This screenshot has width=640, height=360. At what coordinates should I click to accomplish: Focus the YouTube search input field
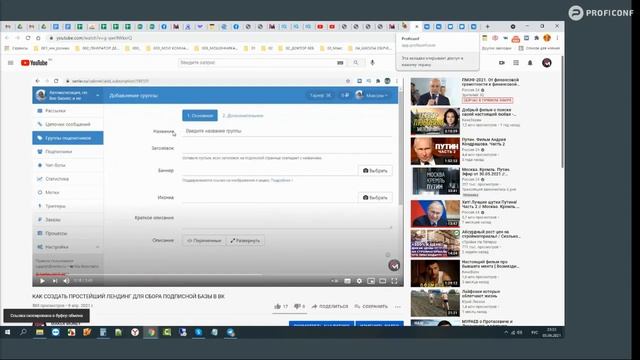pyautogui.click(x=257, y=63)
